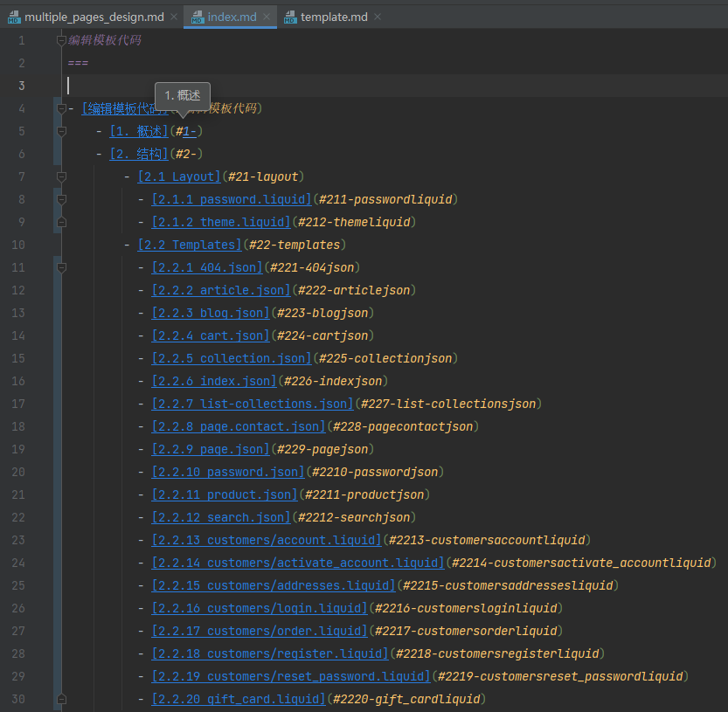Open the 2.2.14 customers/activate_account.liquid link
Viewport: 728px width, 712px height.
point(298,563)
